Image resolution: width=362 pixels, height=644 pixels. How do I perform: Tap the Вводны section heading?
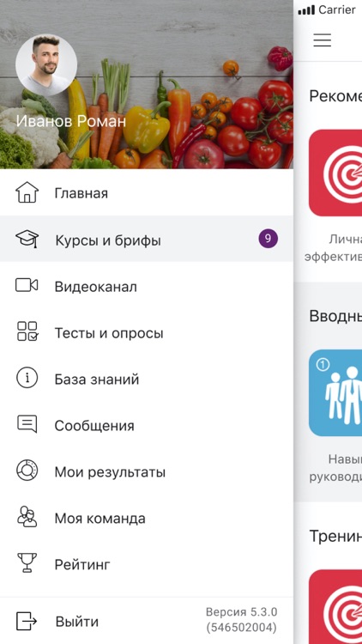(335, 316)
